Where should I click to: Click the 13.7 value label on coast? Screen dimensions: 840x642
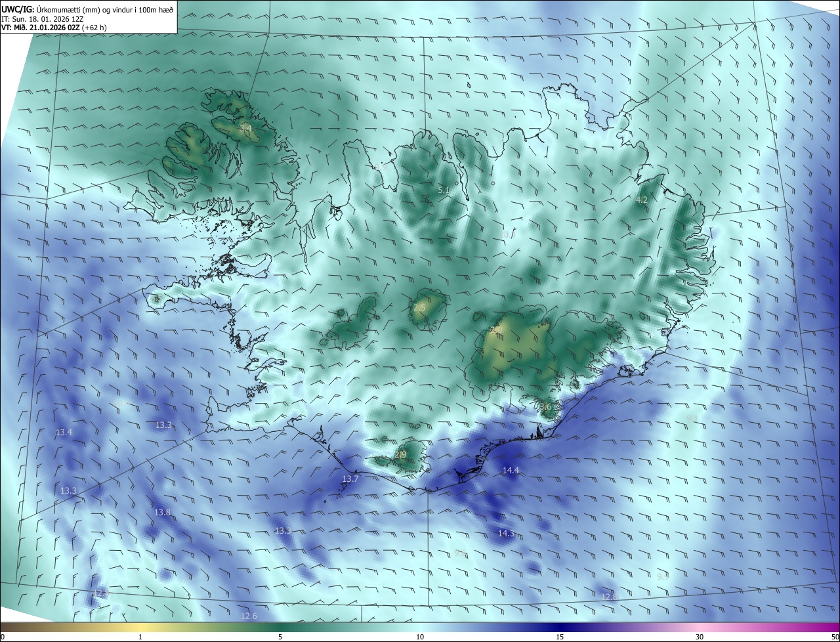(350, 479)
